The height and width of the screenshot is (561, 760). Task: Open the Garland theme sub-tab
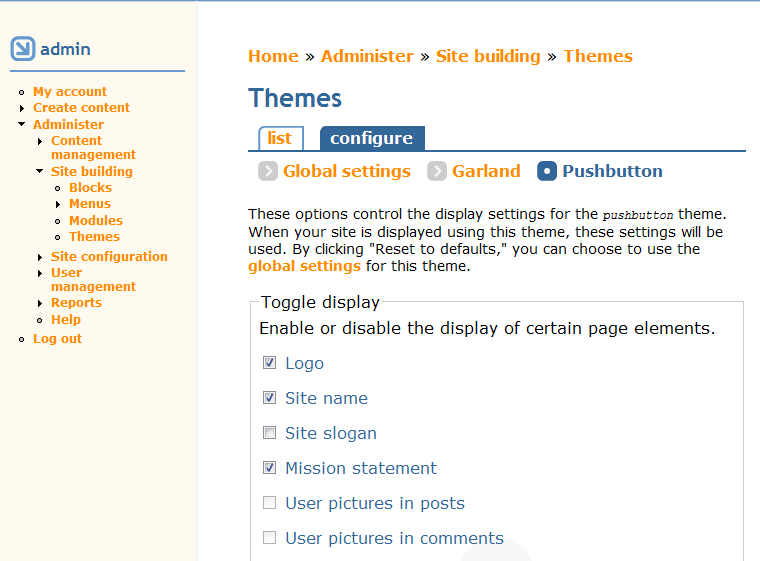[x=486, y=171]
